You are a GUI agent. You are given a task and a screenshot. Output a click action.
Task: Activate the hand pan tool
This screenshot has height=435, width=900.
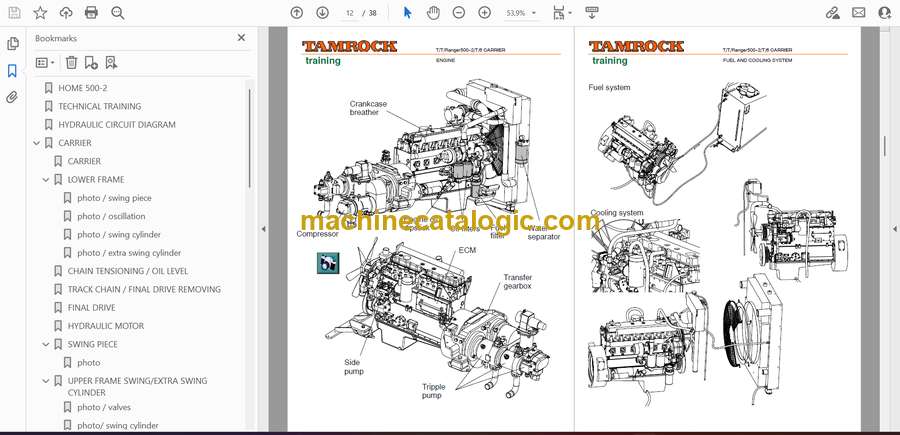tap(433, 13)
